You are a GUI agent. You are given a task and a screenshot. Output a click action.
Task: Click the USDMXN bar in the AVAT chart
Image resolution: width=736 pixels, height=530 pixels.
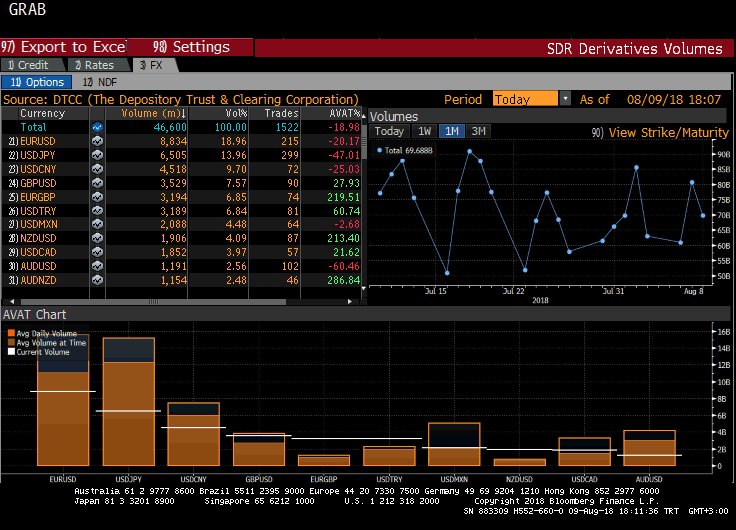click(454, 444)
